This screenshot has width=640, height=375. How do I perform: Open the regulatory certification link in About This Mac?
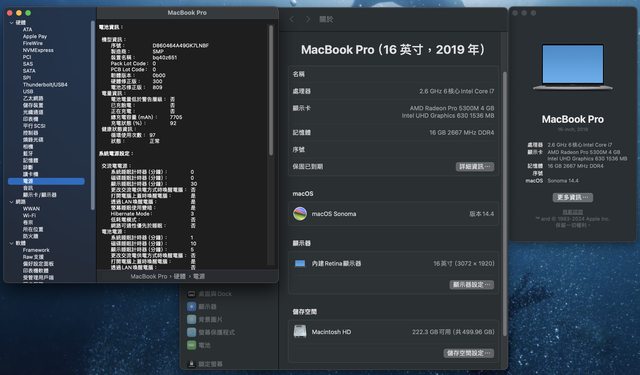[573, 212]
